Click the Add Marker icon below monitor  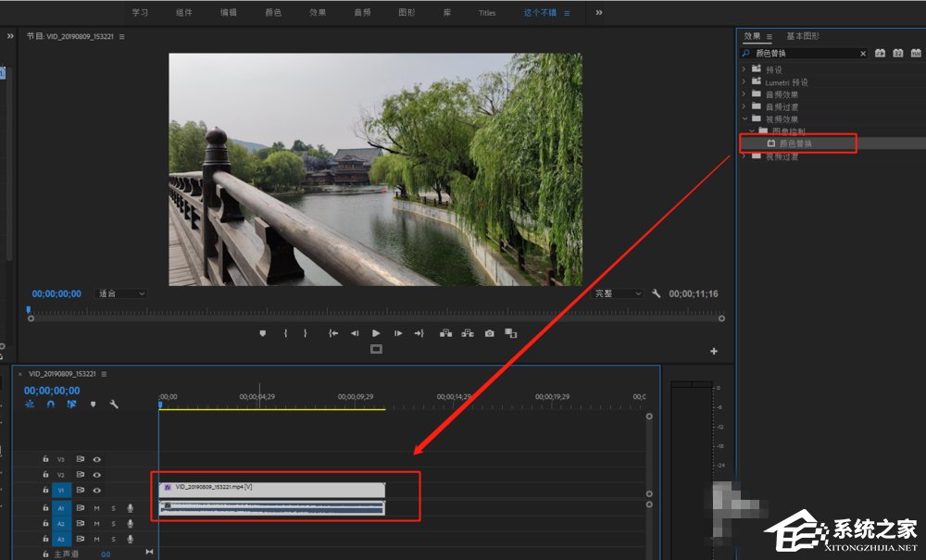[263, 333]
